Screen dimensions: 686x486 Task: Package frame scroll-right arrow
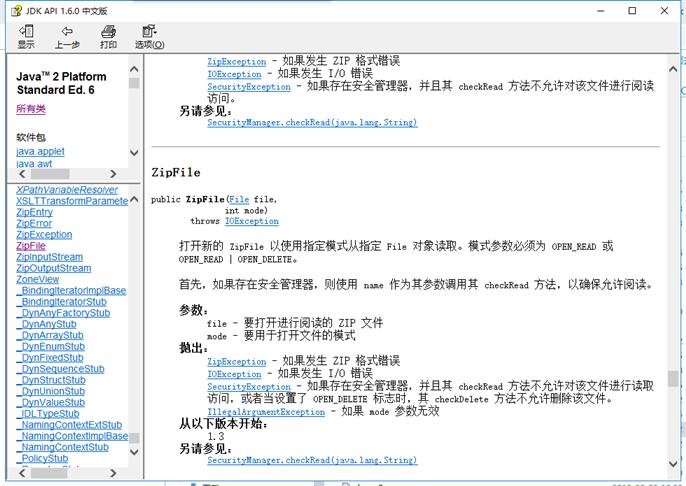(x=113, y=174)
